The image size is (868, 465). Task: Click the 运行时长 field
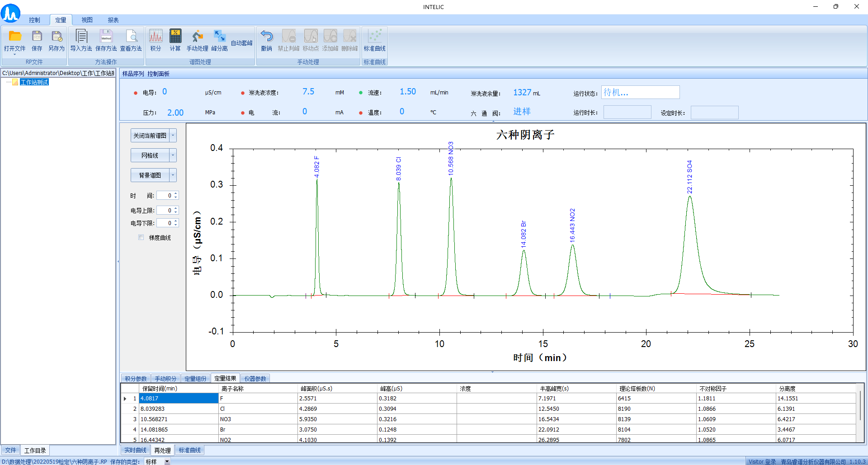pos(627,112)
